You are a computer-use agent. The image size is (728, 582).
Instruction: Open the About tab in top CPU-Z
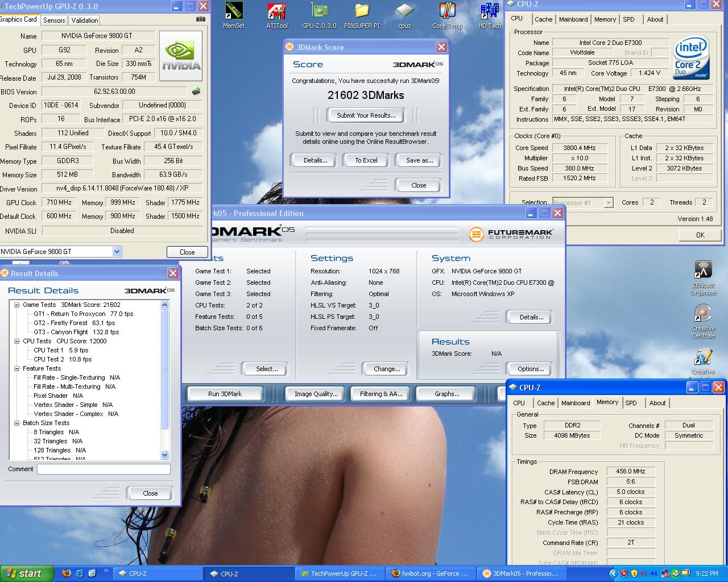(655, 19)
